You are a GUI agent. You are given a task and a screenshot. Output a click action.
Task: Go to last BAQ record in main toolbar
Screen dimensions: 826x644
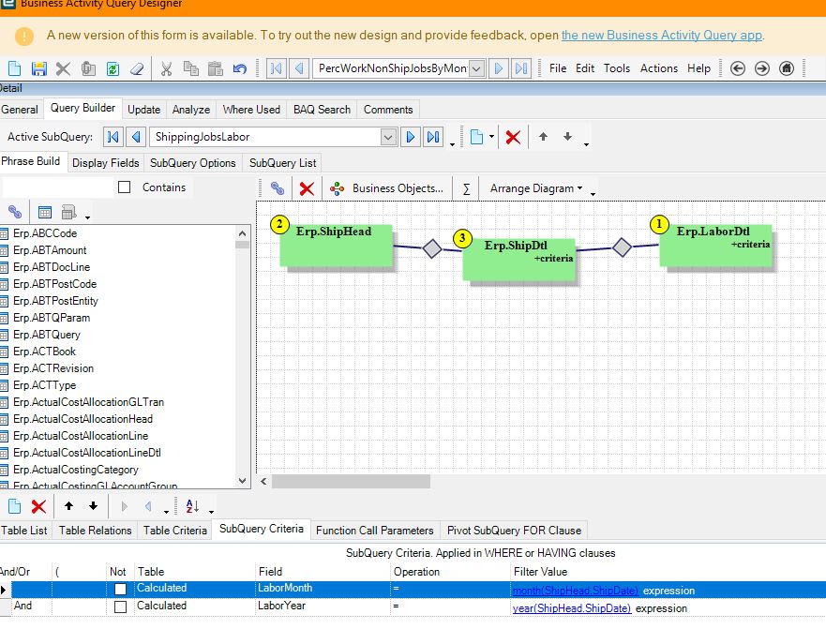point(521,68)
